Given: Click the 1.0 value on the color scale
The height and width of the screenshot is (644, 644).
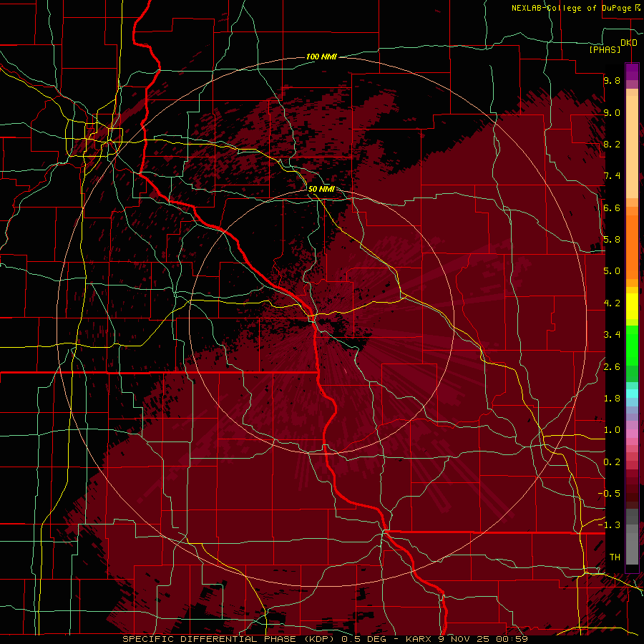Looking at the screenshot, I should 612,430.
